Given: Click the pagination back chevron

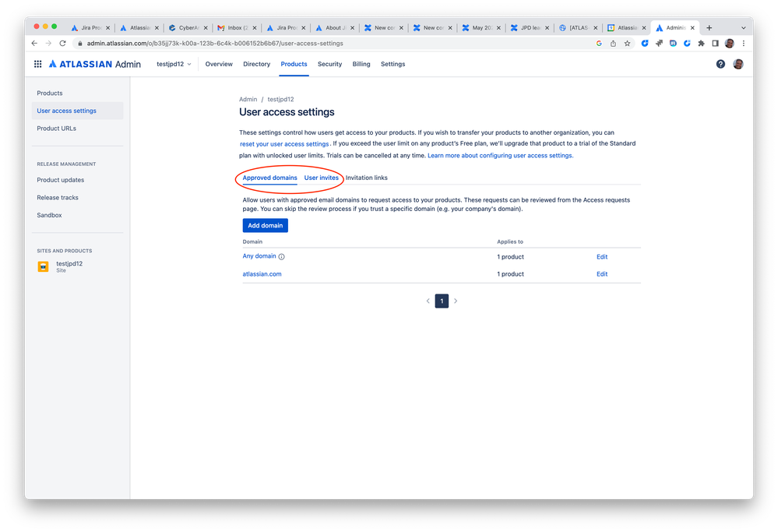Looking at the screenshot, I should point(428,301).
